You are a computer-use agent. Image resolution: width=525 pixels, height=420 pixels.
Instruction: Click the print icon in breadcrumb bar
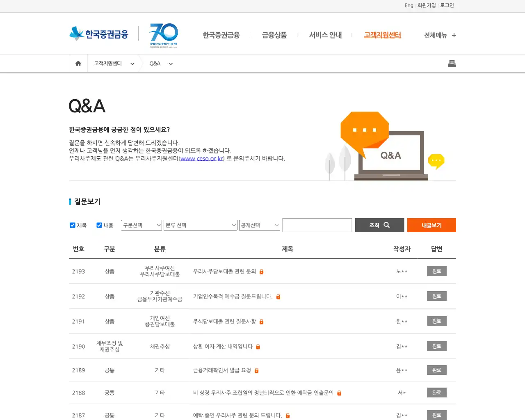452,64
